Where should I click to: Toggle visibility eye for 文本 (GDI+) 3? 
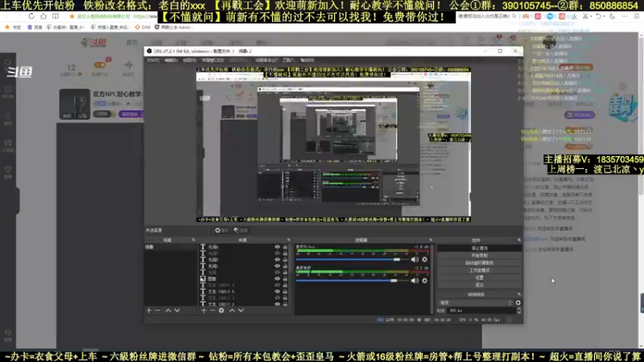(277, 298)
